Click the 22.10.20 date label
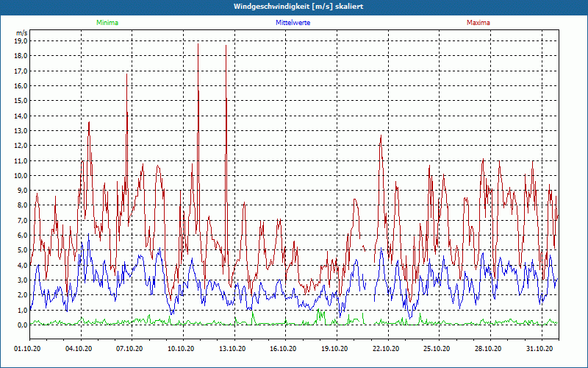The width and height of the screenshot is (588, 368). [386, 349]
